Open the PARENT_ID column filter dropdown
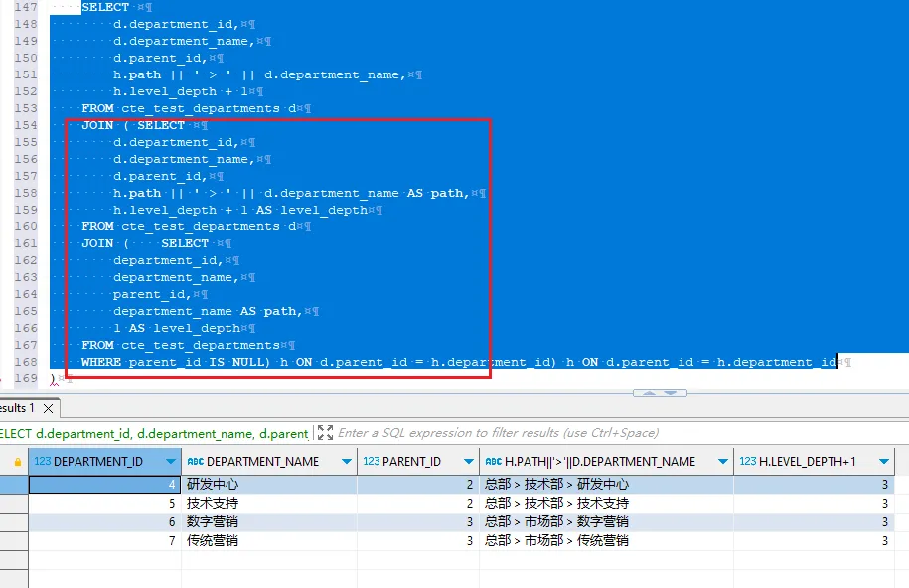This screenshot has width=909, height=588. point(469,462)
